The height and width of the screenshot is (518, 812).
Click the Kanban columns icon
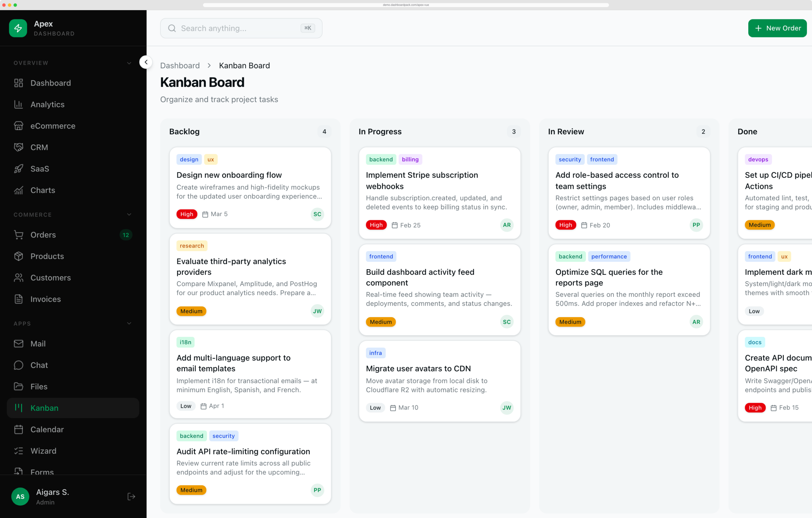(18, 408)
